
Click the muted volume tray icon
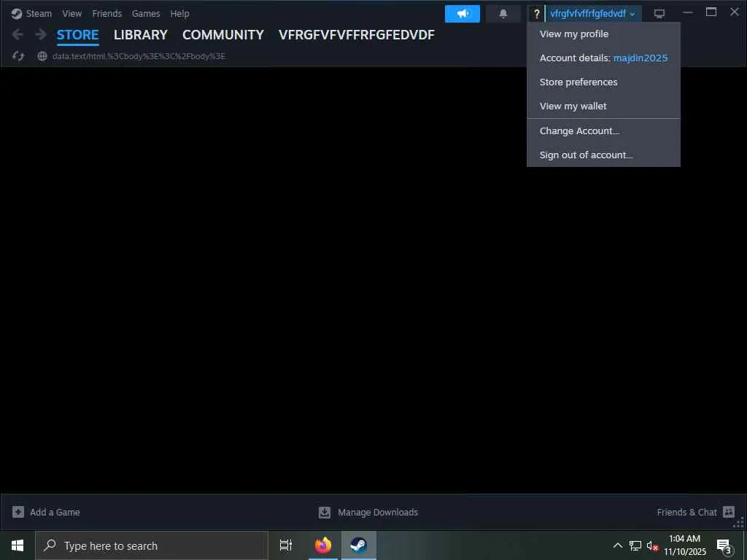point(651,545)
